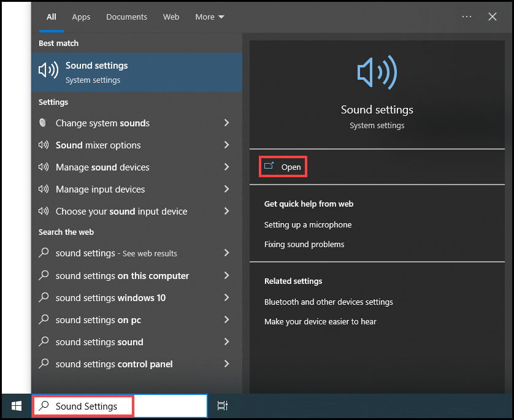Click the three-dots options icon
The height and width of the screenshot is (420, 514).
467,17
